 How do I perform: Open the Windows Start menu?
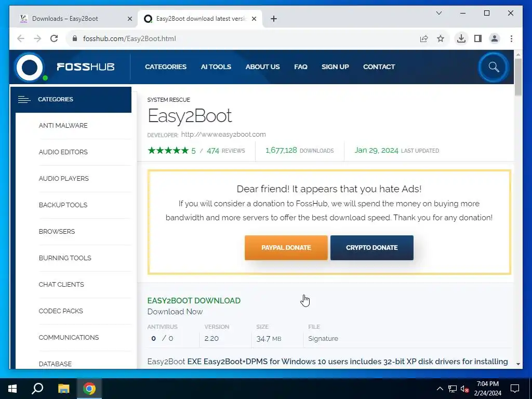pyautogui.click(x=12, y=389)
